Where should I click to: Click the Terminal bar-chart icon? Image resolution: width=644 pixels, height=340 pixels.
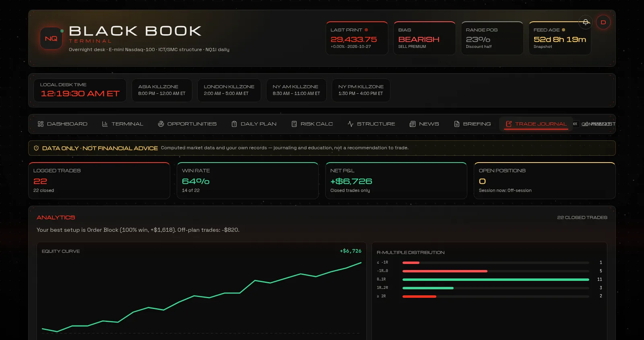[x=105, y=124]
